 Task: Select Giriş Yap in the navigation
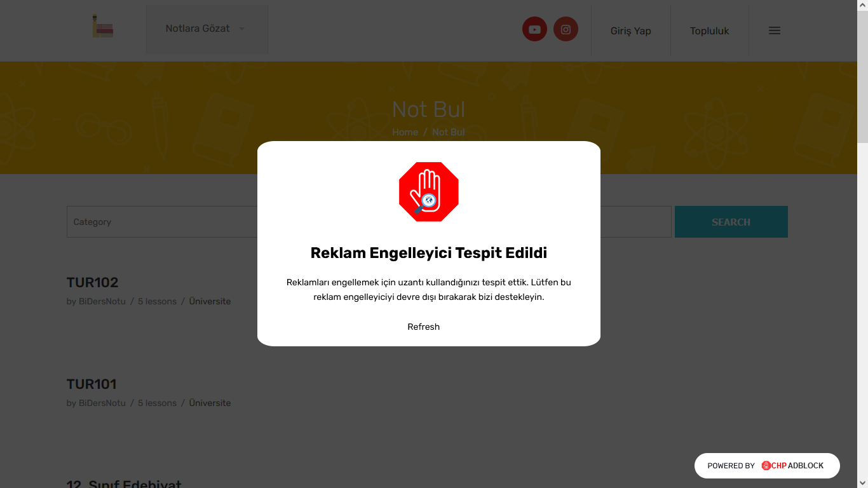[x=630, y=30]
